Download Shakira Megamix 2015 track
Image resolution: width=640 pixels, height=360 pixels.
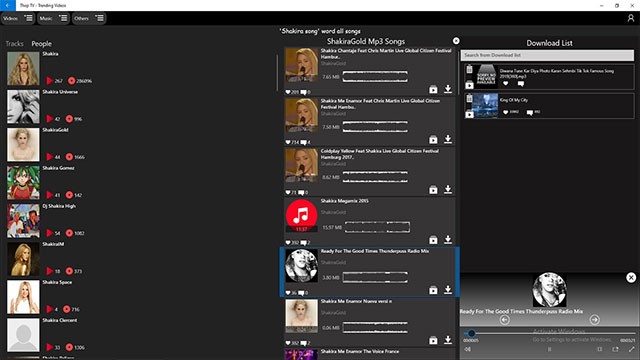(x=448, y=239)
